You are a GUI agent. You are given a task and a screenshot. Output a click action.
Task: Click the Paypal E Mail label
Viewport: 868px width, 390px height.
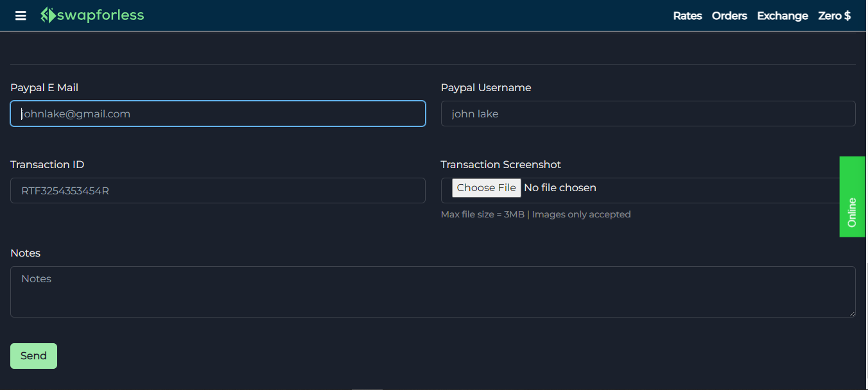pos(44,88)
